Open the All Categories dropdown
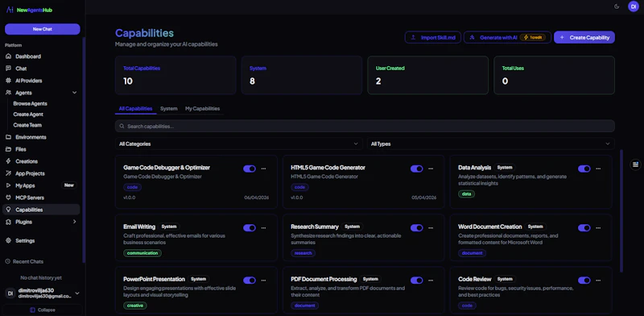This screenshot has width=644, height=316. coord(238,143)
